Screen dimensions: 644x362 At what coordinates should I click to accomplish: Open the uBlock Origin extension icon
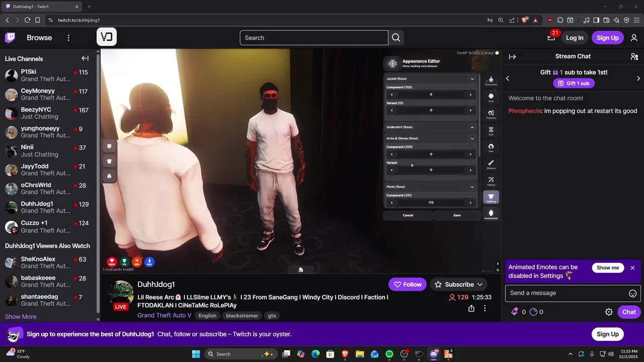tap(550, 20)
